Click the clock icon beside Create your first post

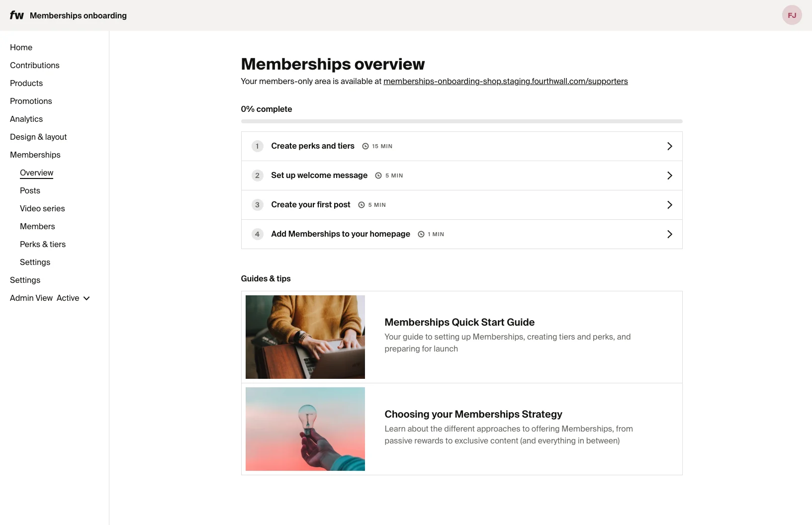pyautogui.click(x=361, y=205)
